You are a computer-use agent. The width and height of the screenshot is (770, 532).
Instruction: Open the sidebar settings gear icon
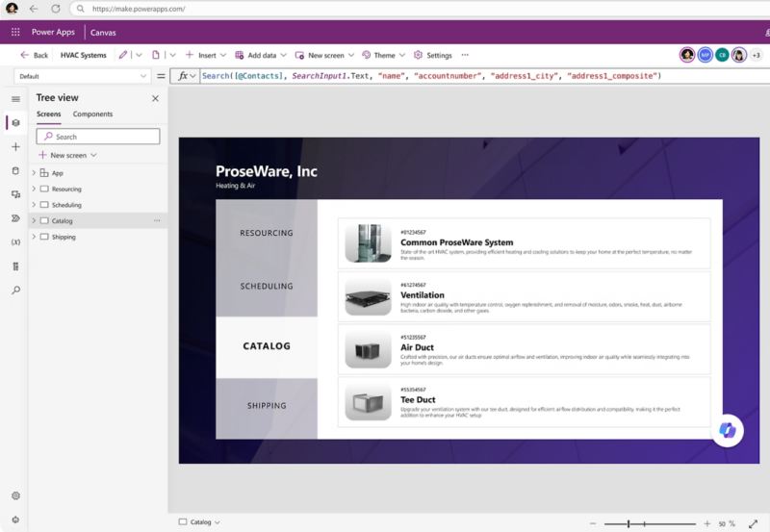pos(15,495)
